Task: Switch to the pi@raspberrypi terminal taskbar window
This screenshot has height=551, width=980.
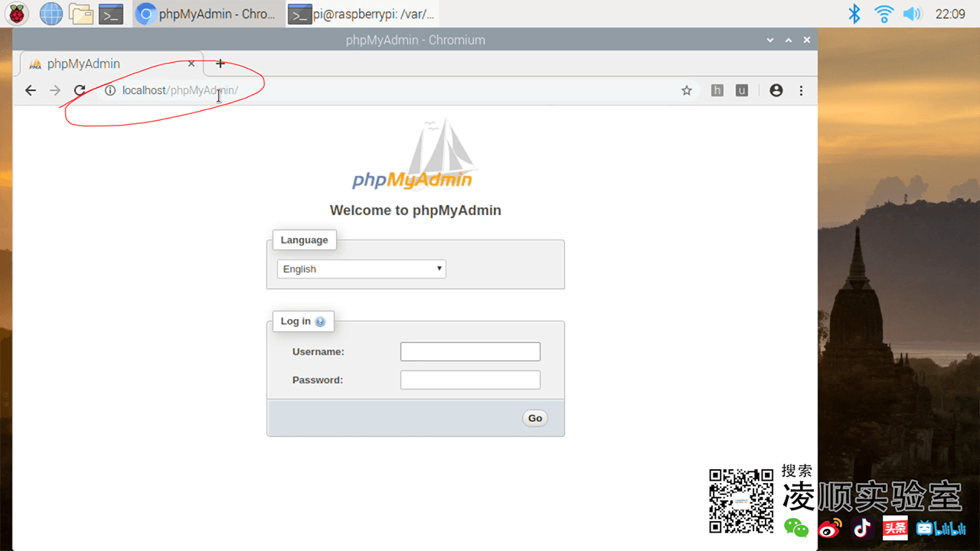Action: 362,14
